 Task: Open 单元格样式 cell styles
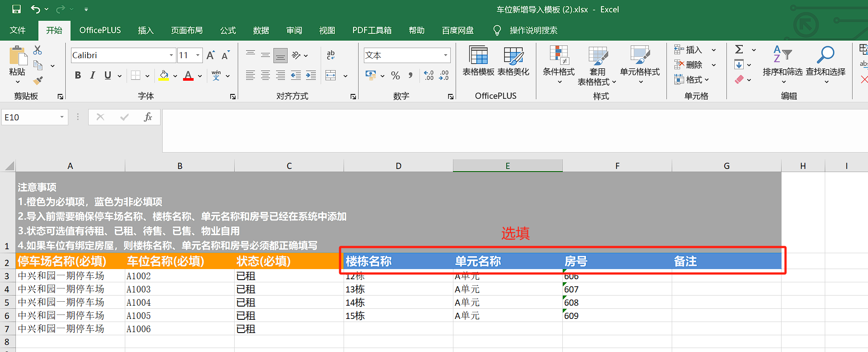[x=640, y=65]
